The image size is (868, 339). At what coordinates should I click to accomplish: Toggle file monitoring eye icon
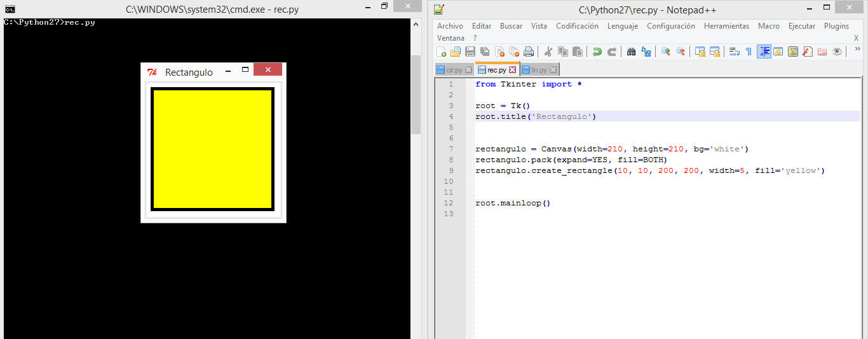pos(837,52)
